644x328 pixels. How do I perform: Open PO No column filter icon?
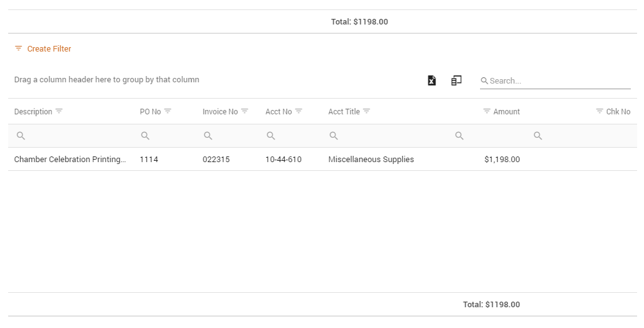point(168,111)
